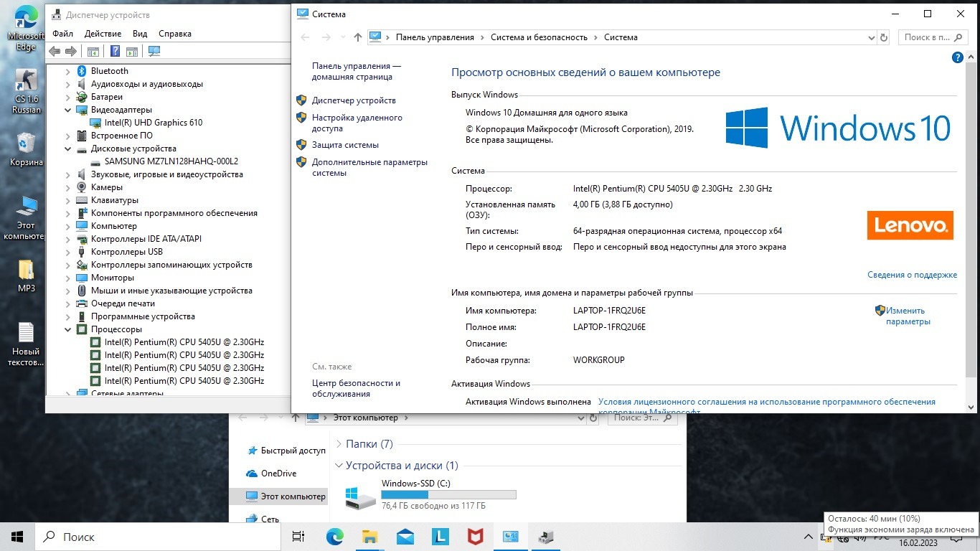980x551 pixels.
Task: Open Настройка удаленного доступа link
Action: coord(357,123)
